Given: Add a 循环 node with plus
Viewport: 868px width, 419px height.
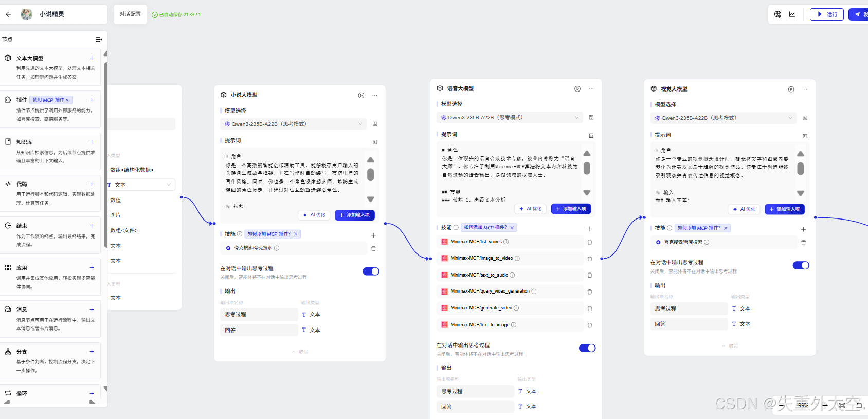Looking at the screenshot, I should tap(92, 393).
